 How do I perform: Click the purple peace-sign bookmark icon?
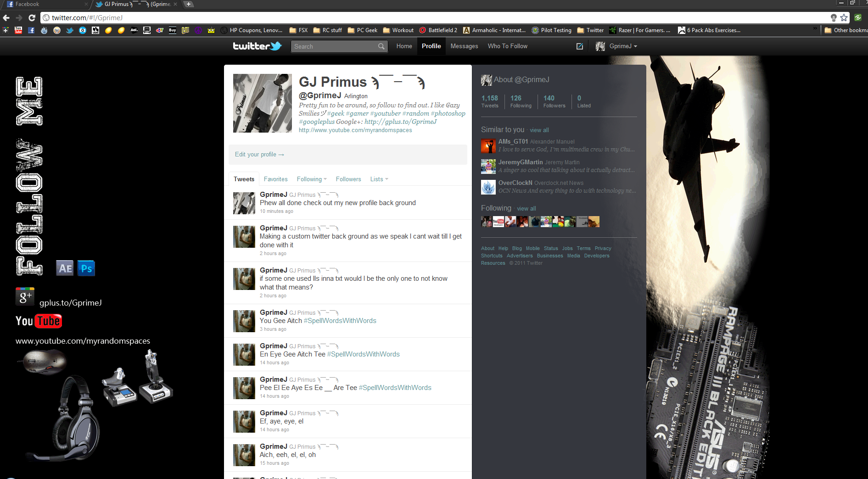[198, 30]
